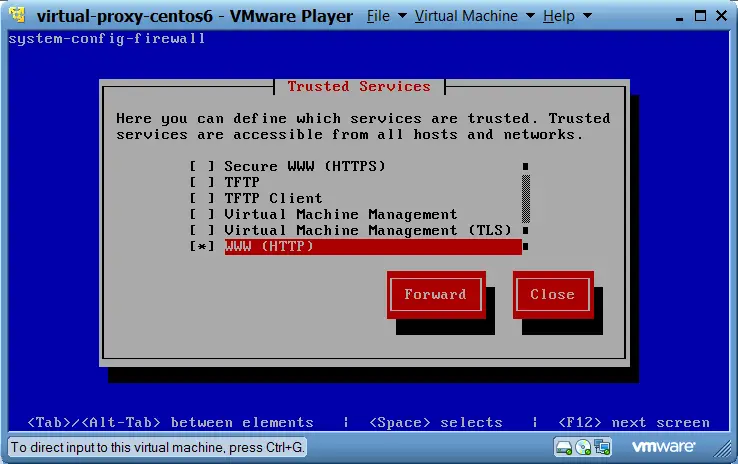Click the File menu dropdown arrow
This screenshot has width=738, height=464.
pos(402,16)
